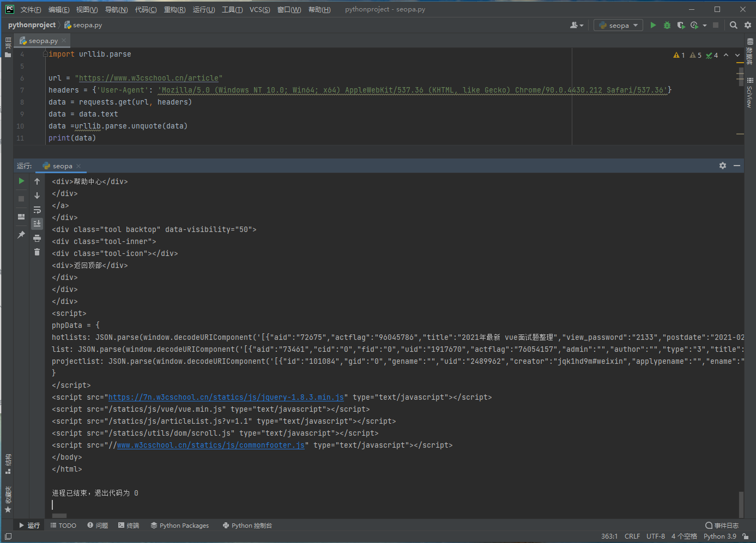The width and height of the screenshot is (756, 543).
Task: Open Search Everywhere magnifier icon
Action: tap(734, 25)
